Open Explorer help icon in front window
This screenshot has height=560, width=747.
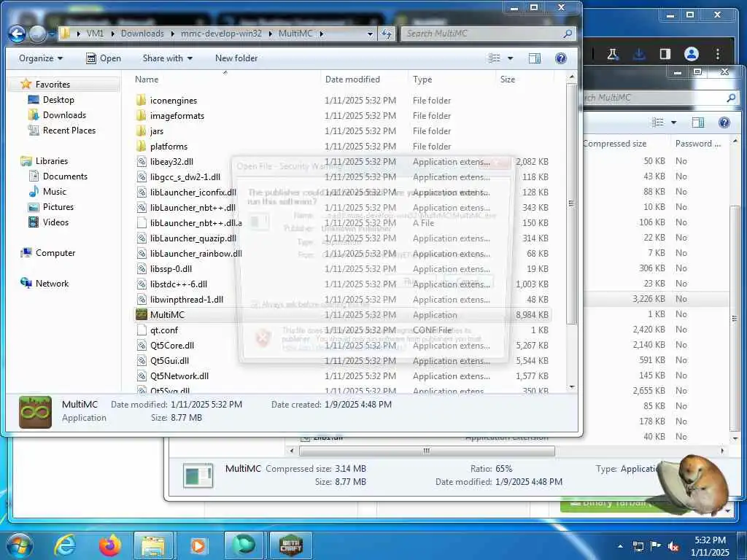tap(561, 58)
